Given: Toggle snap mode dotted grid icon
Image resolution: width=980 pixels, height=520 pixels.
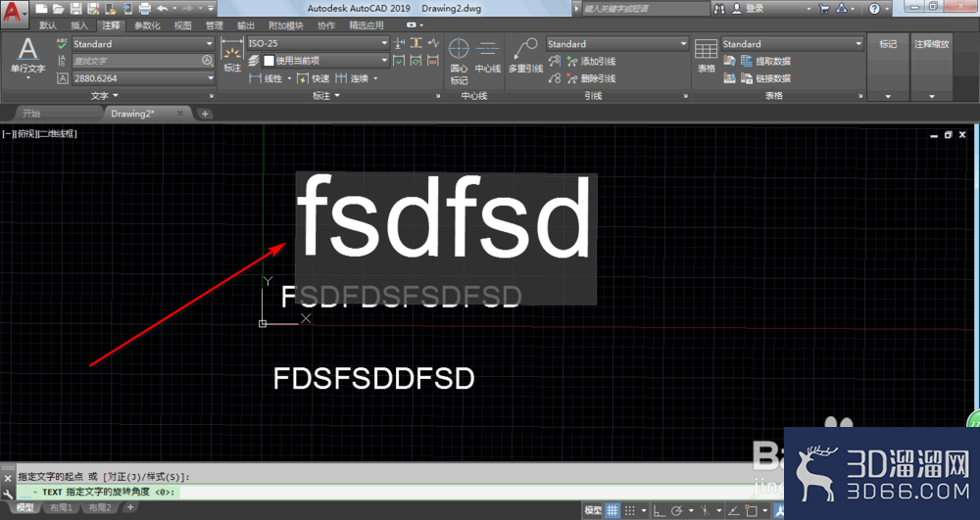Looking at the screenshot, I should point(630,510).
